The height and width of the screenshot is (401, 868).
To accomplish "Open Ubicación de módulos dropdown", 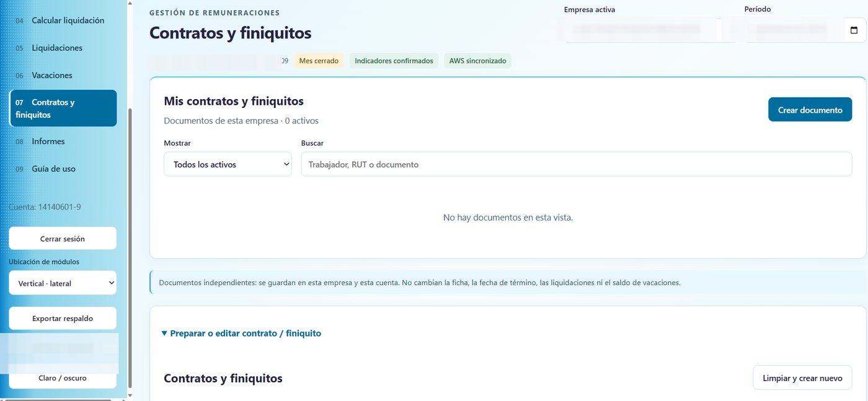I will tap(63, 283).
